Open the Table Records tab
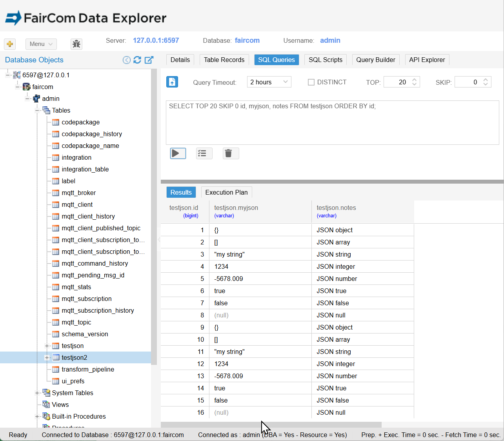504x441 pixels. (224, 60)
